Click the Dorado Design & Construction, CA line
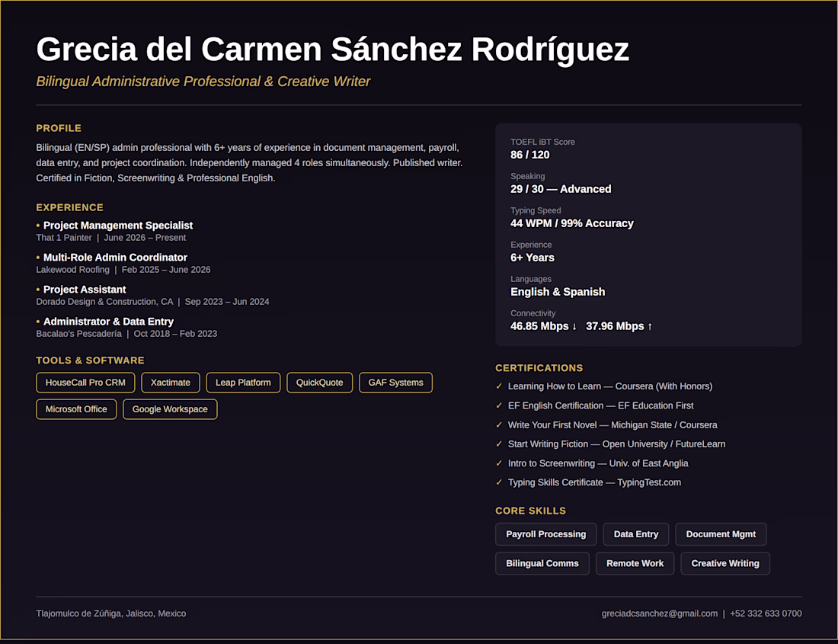Viewport: 838px width, 644px height. [153, 302]
